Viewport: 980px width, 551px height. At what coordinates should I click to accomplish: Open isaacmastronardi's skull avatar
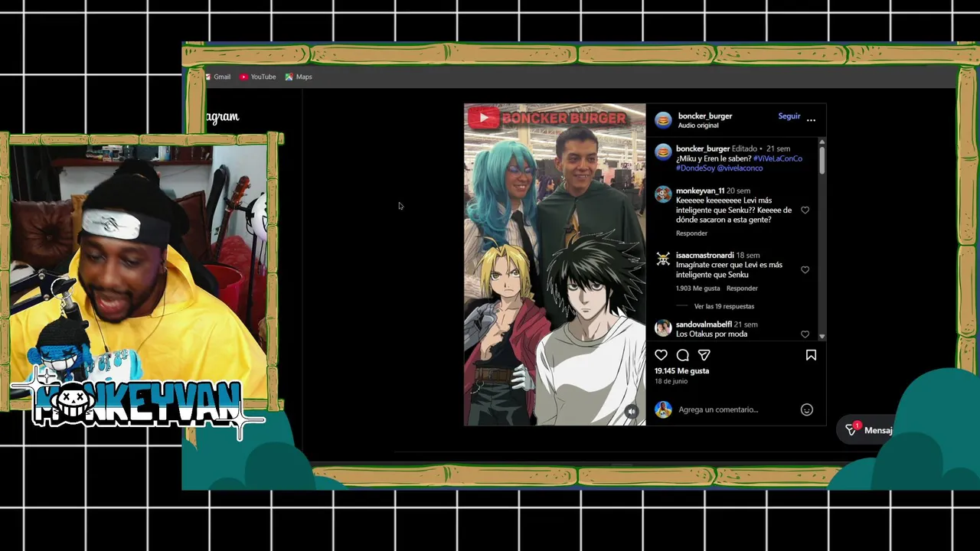pyautogui.click(x=663, y=259)
